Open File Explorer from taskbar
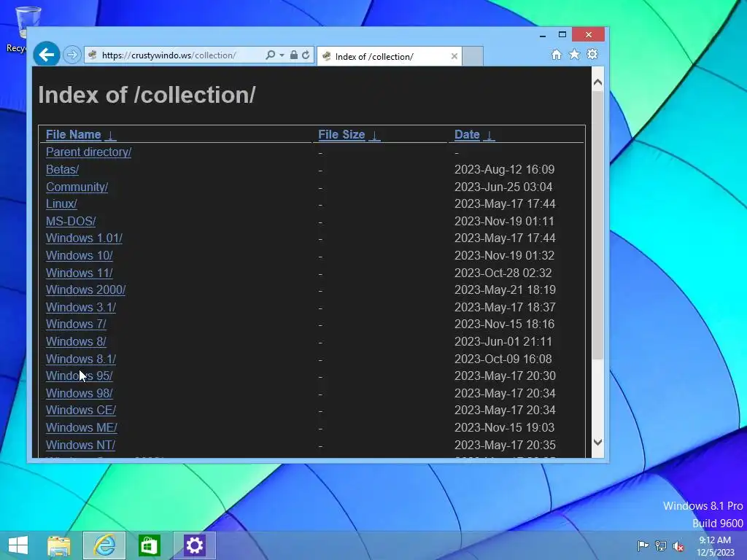This screenshot has width=747, height=560. [59, 545]
